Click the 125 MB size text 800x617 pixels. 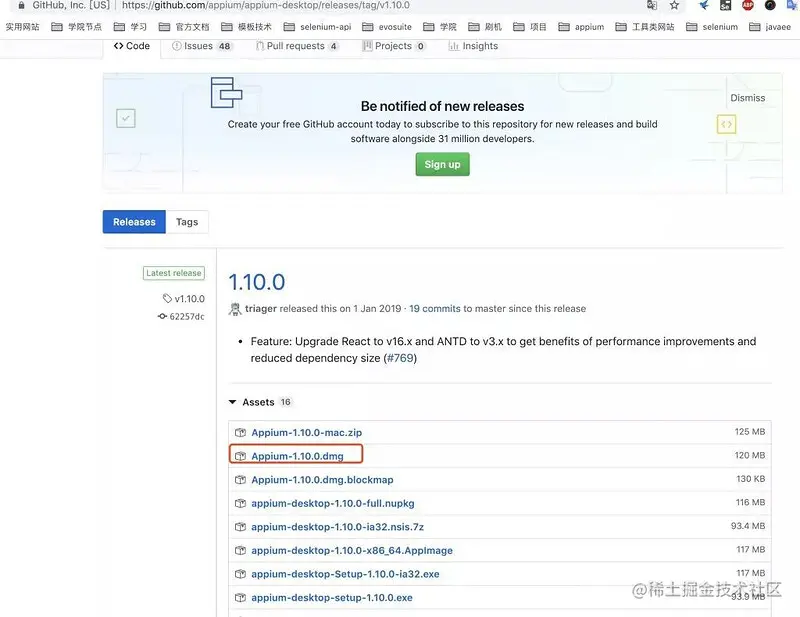point(750,432)
